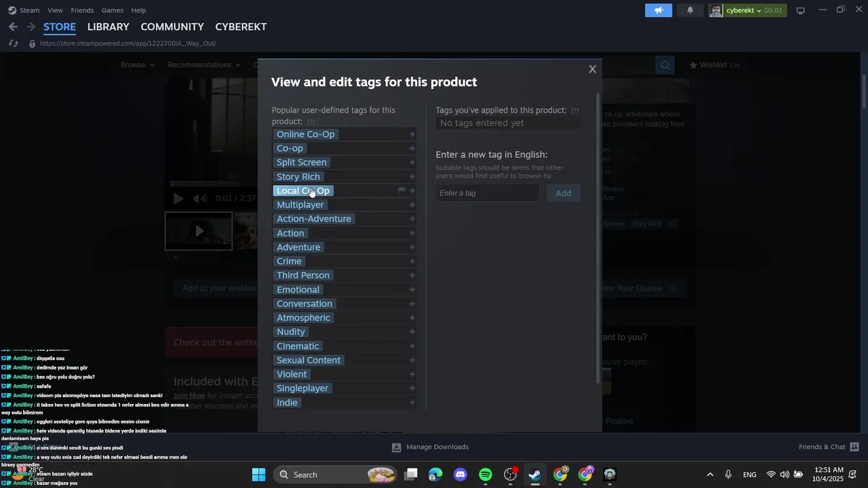This screenshot has width=868, height=488.
Task: Open the CYBEREKT profile tab
Action: [241, 26]
